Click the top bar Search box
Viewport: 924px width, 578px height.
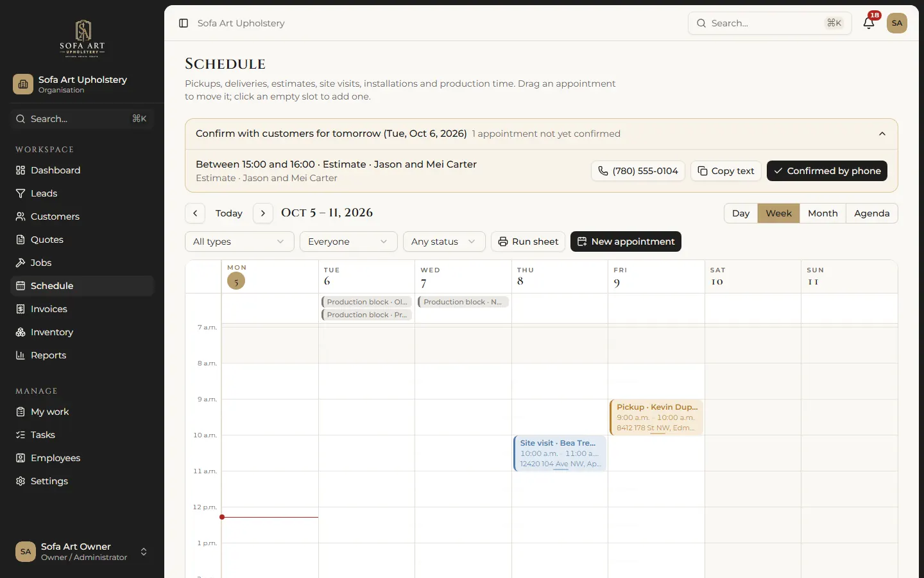pos(769,23)
